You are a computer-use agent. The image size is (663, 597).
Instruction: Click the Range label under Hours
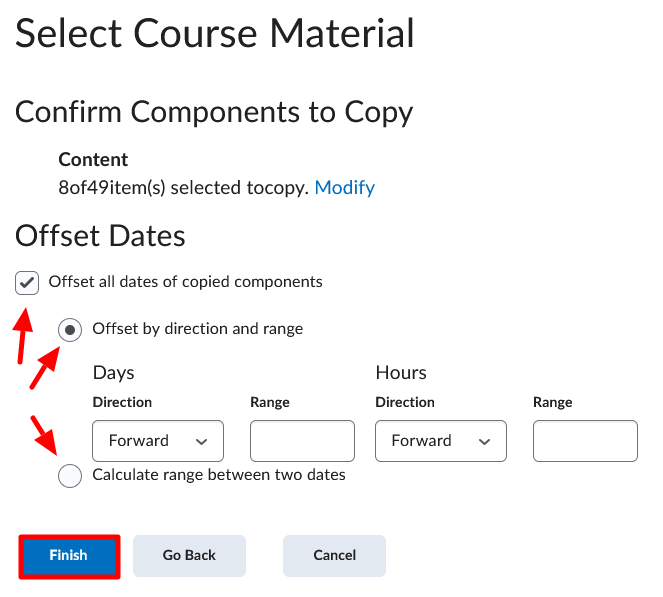(x=553, y=402)
